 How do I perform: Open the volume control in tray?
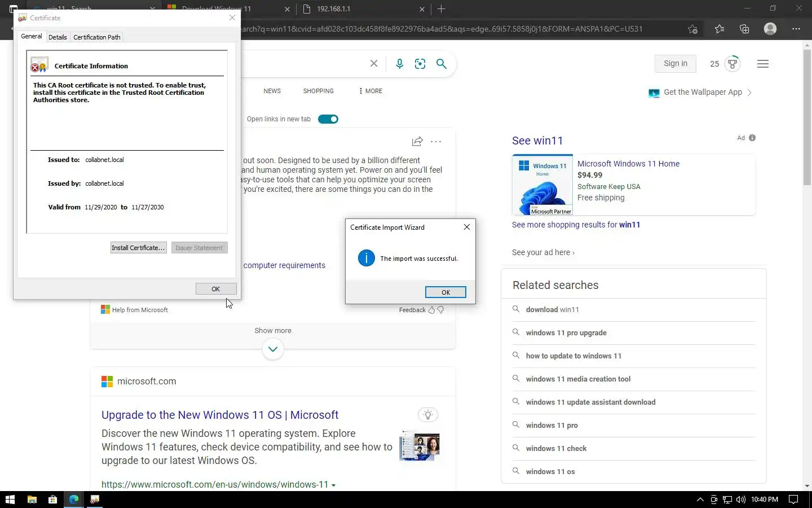coord(741,500)
